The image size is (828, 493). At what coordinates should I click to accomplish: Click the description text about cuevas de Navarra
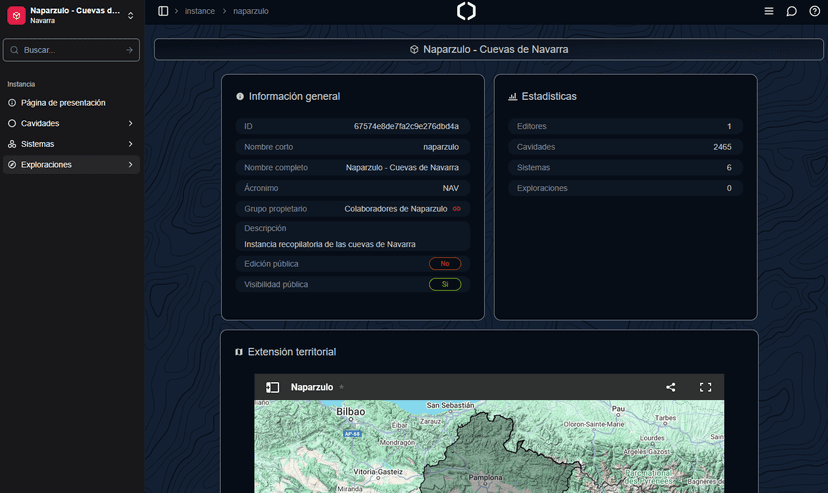330,244
